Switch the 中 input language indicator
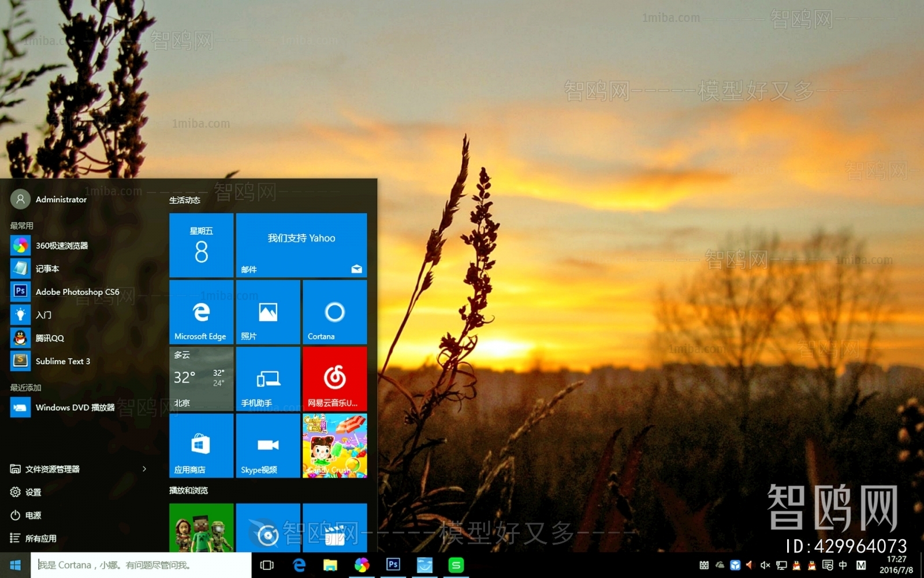The image size is (924, 578). 843,565
